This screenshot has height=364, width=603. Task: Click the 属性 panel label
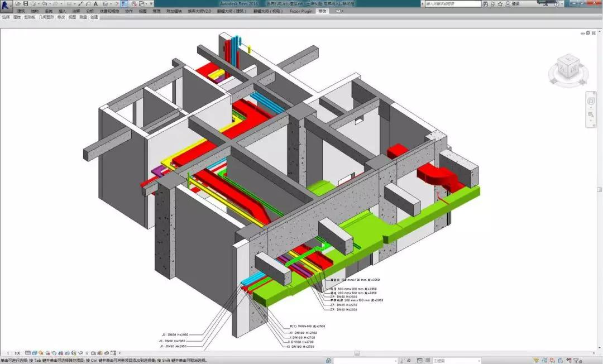(17, 17)
